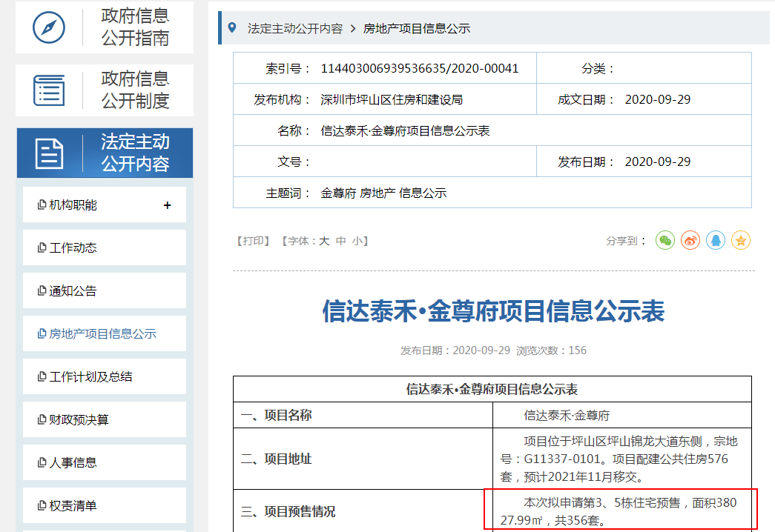This screenshot has width=775, height=532.
Task: Open 工作计划及总结 sidebar item
Action: (105, 376)
